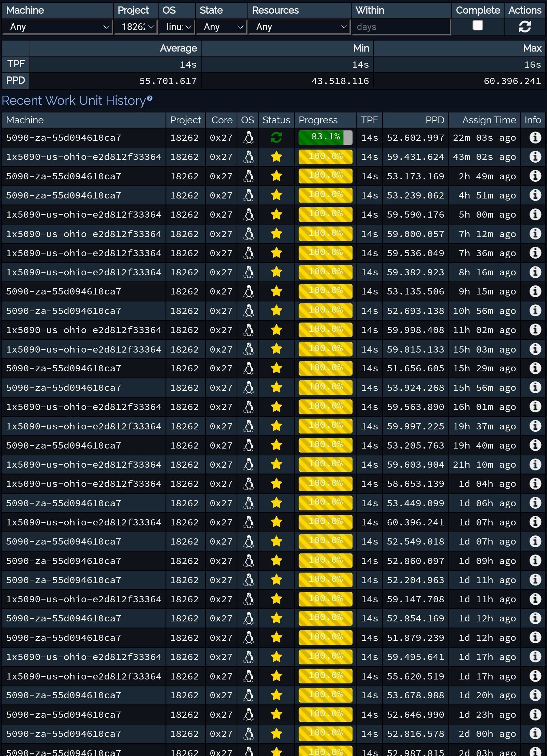The image size is (547, 756).
Task: Open info icon for the 5h 00m ago row
Action: click(535, 215)
